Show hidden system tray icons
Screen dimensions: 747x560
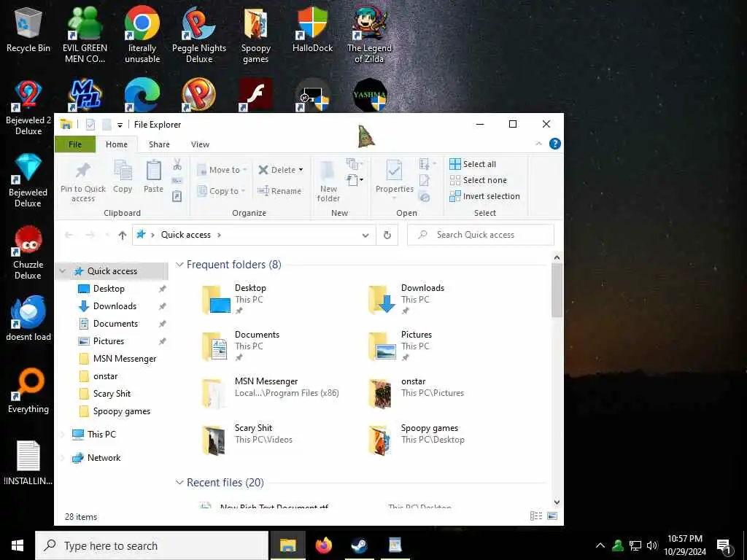tap(600, 545)
